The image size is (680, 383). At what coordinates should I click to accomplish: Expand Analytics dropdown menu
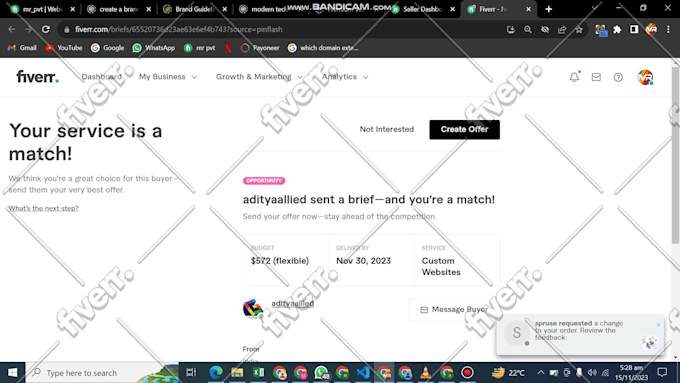pos(345,77)
